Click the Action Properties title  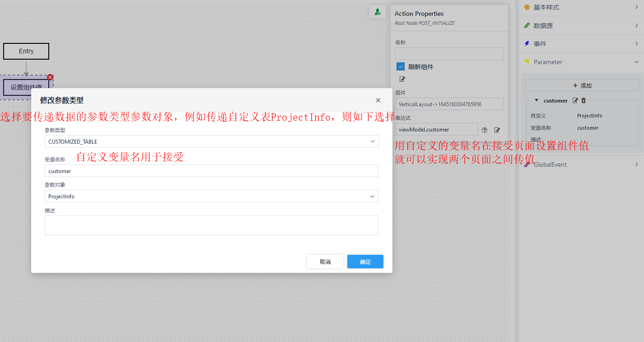pos(419,14)
